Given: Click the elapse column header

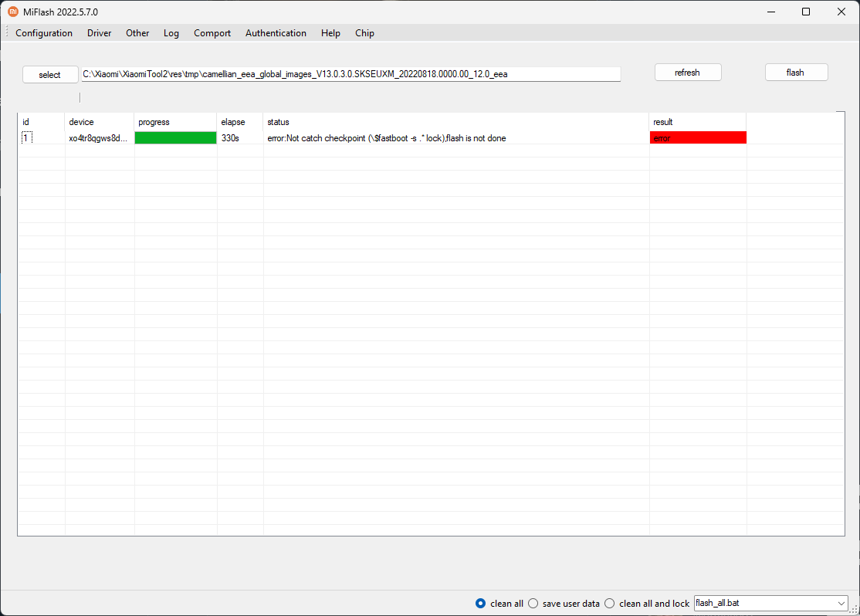Looking at the screenshot, I should pos(240,122).
